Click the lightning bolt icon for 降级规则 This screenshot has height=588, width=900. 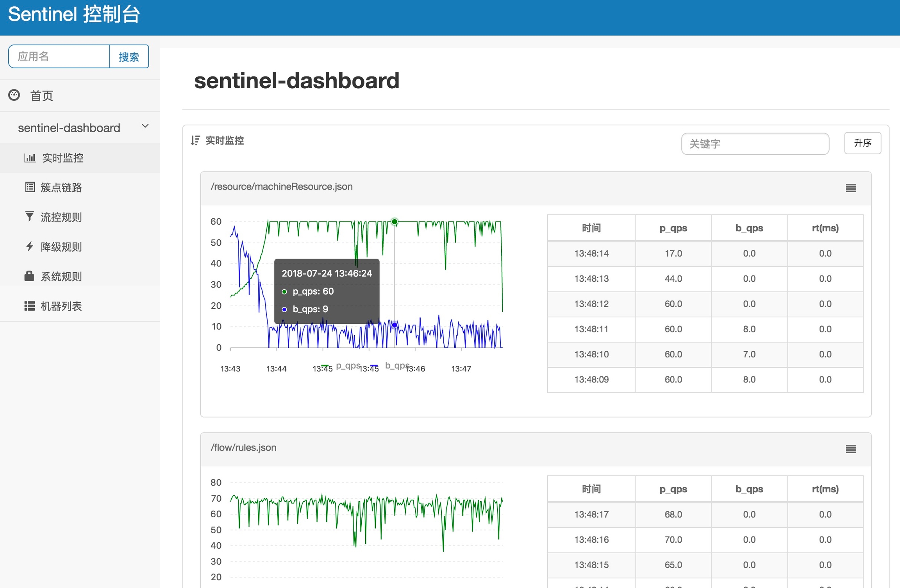tap(30, 247)
